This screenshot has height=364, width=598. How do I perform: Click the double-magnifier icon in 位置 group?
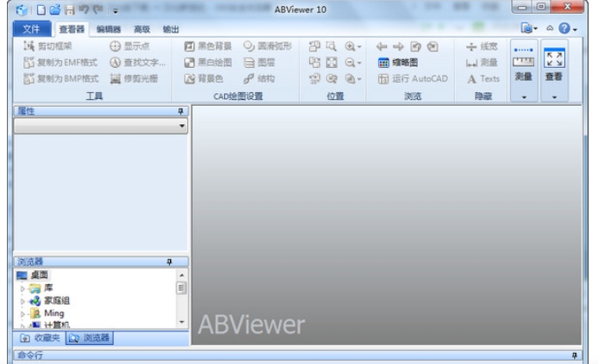332,78
